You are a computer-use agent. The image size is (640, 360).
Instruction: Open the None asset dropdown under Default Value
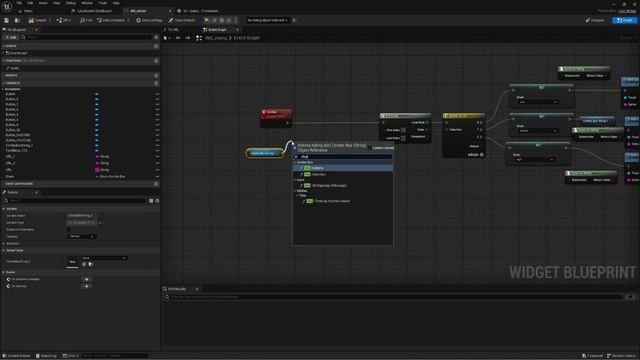pos(104,258)
